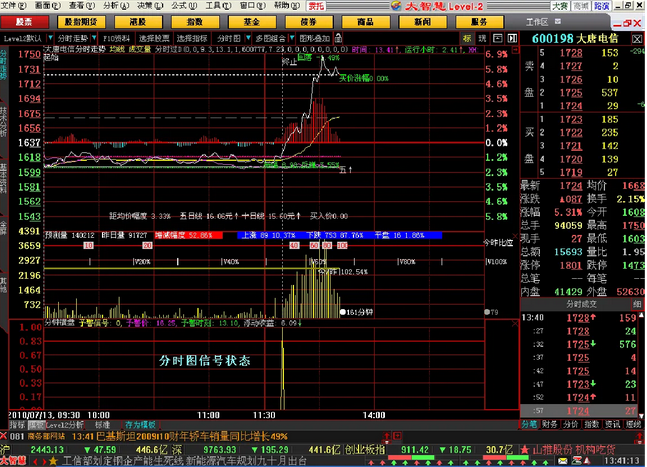The width and height of the screenshot is (647, 467).
Task: Click the 10 marker in volume panel
Action: [88, 245]
